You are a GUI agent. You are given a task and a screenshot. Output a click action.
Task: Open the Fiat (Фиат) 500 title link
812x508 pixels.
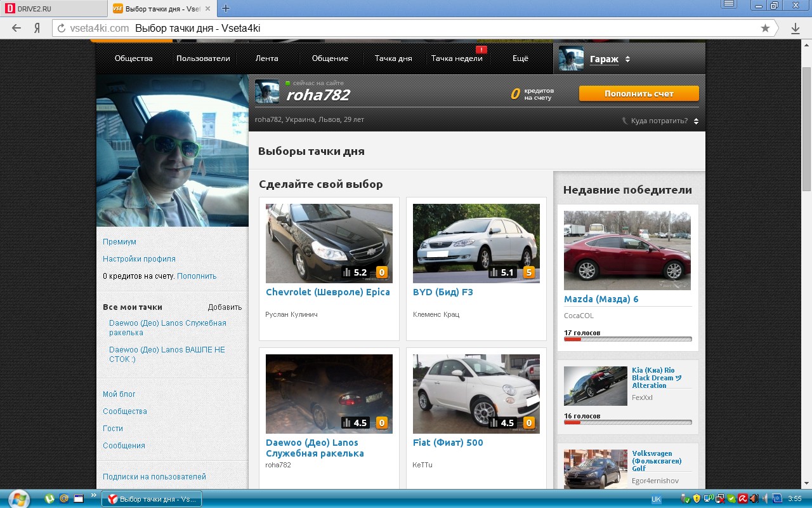pyautogui.click(x=448, y=443)
